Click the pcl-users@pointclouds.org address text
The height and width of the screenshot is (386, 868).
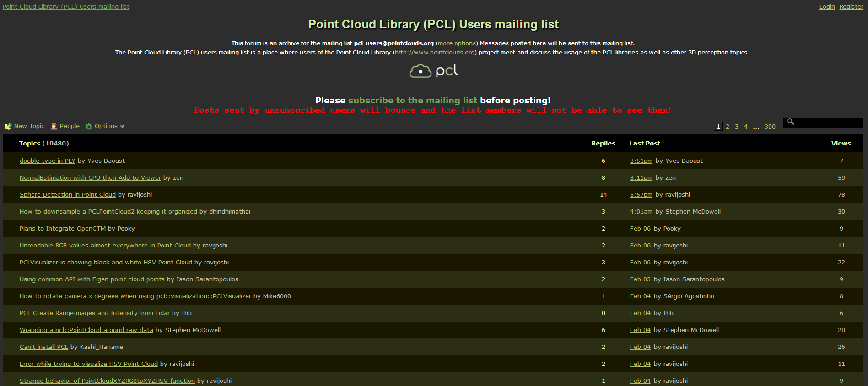pyautogui.click(x=394, y=43)
